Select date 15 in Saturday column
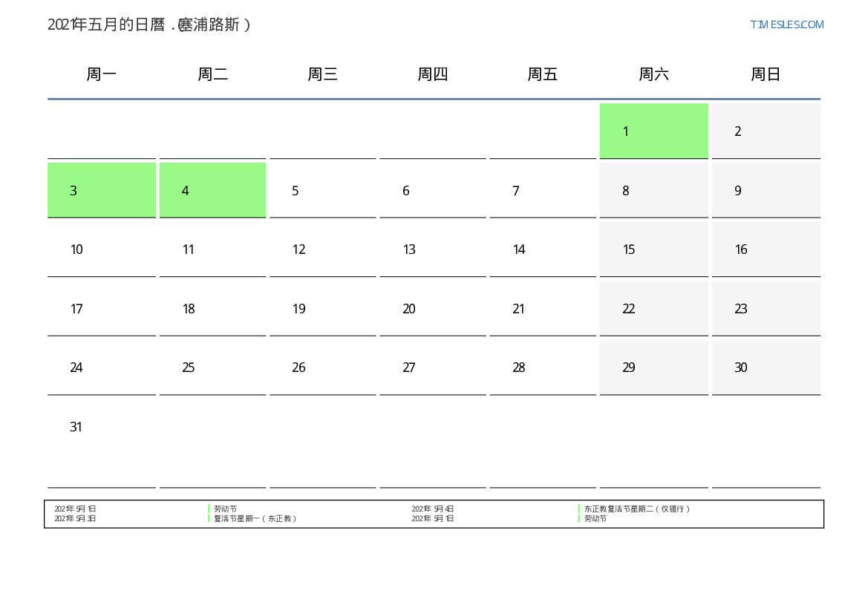This screenshot has width=868, height=614. [x=629, y=249]
